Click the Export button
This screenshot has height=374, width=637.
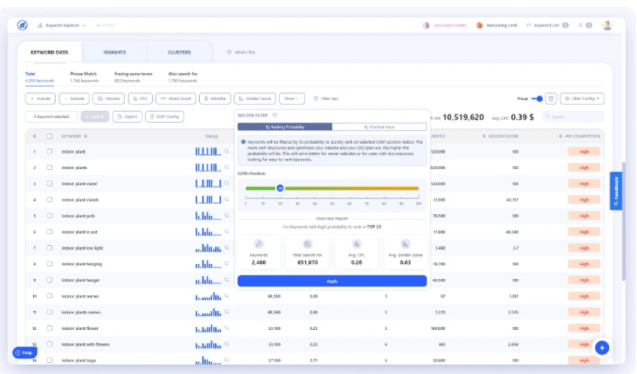point(127,117)
